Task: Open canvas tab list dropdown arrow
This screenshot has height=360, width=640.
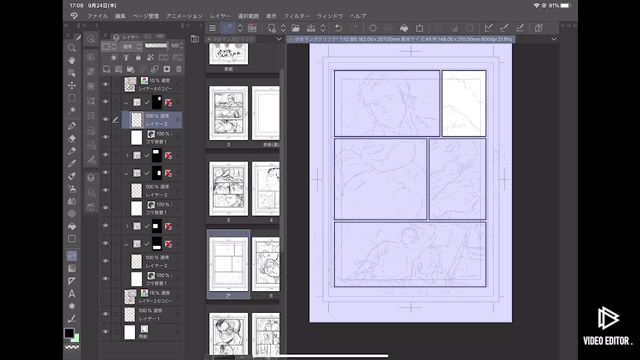Action: point(554,39)
